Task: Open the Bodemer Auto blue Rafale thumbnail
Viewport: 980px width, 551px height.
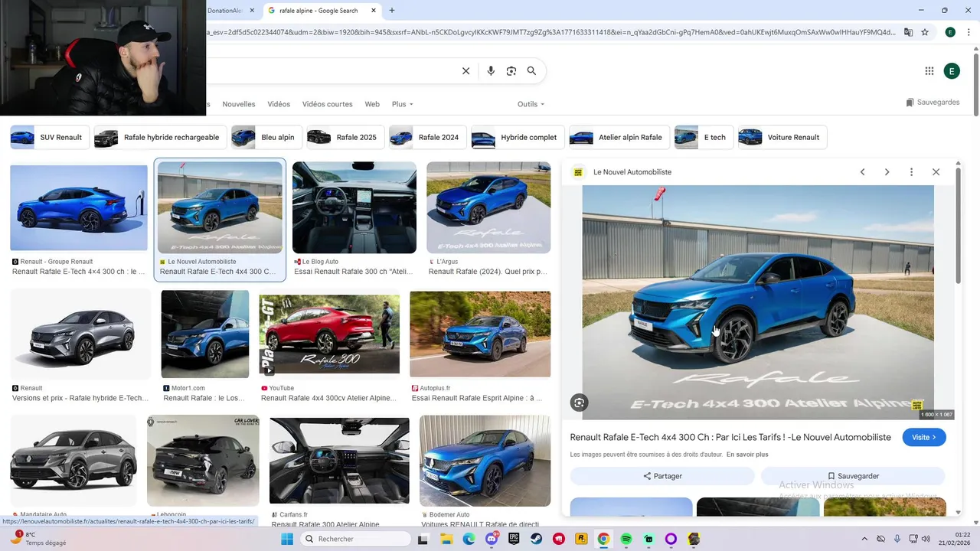Action: pyautogui.click(x=485, y=461)
